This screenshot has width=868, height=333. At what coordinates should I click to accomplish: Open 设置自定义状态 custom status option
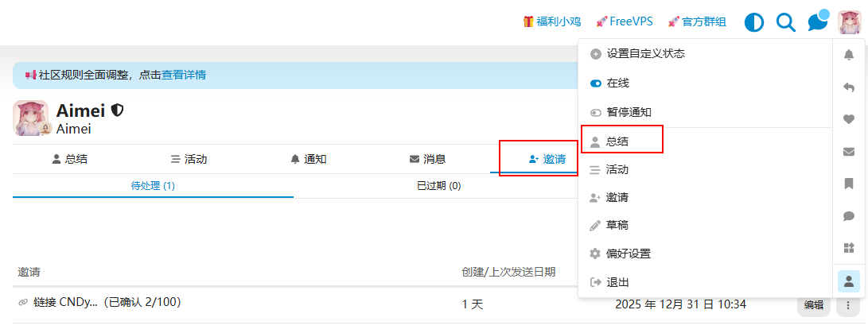pyautogui.click(x=636, y=54)
